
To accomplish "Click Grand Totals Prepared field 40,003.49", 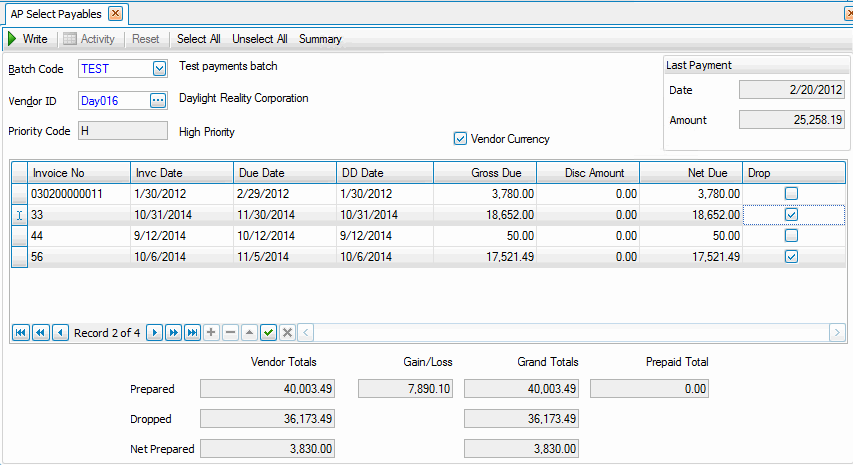I will pyautogui.click(x=521, y=389).
